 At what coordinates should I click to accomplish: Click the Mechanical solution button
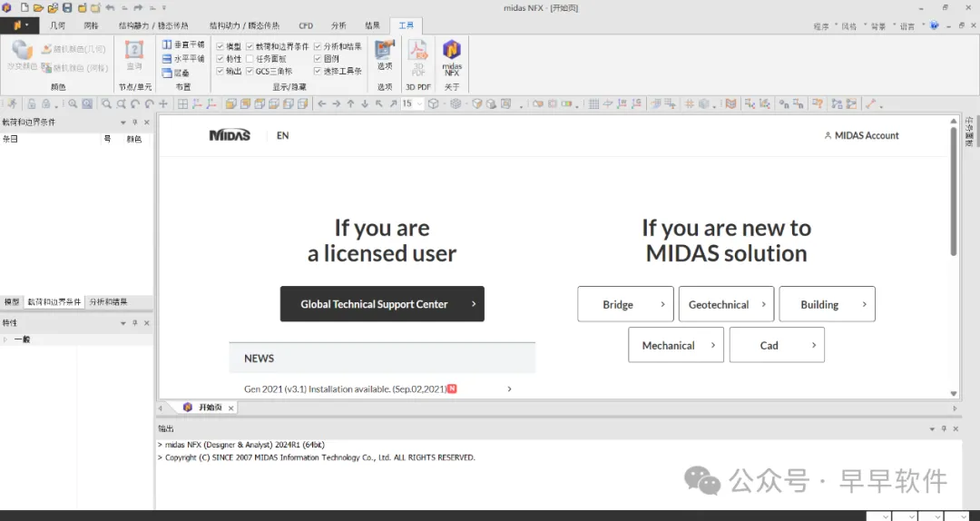(x=676, y=345)
